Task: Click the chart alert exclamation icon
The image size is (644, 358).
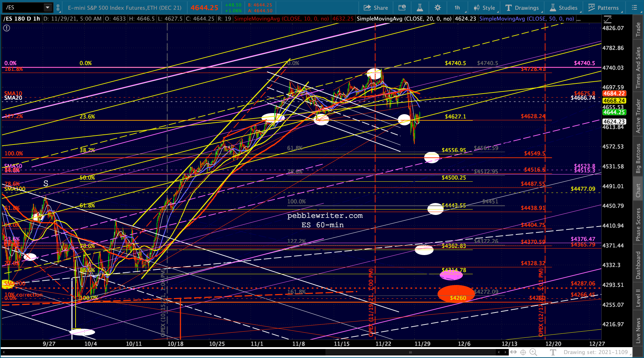Action: (7, 28)
